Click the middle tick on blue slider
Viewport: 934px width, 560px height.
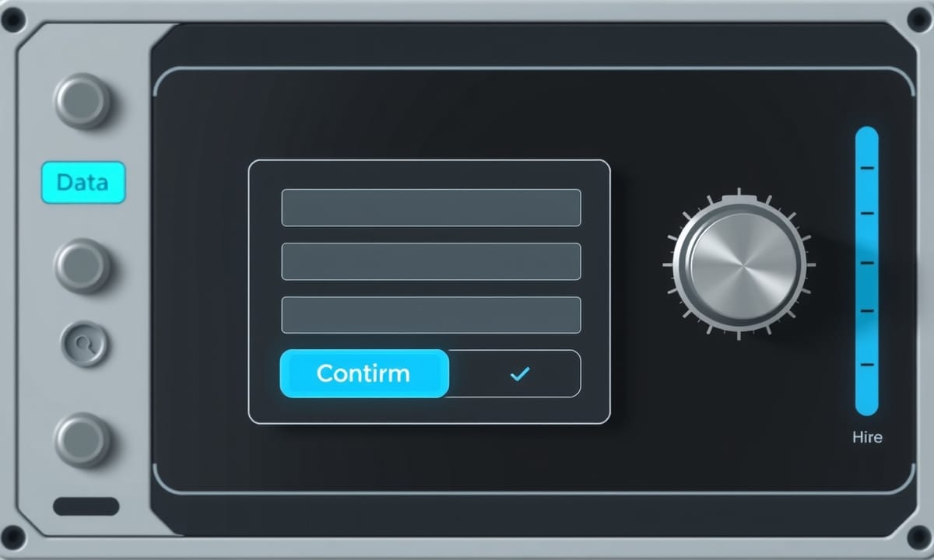(x=867, y=263)
